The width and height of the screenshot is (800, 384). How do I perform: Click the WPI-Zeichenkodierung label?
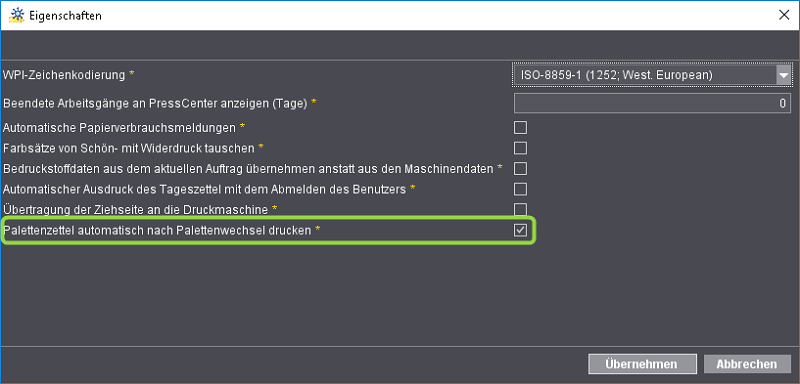click(64, 75)
